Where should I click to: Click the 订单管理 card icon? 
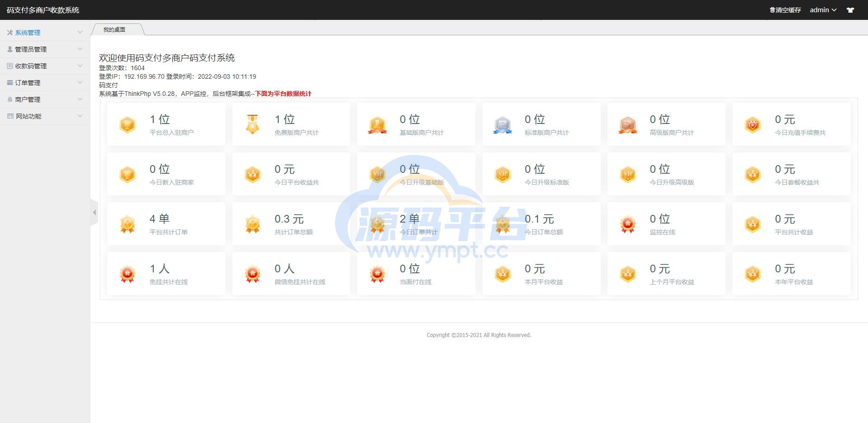10,83
